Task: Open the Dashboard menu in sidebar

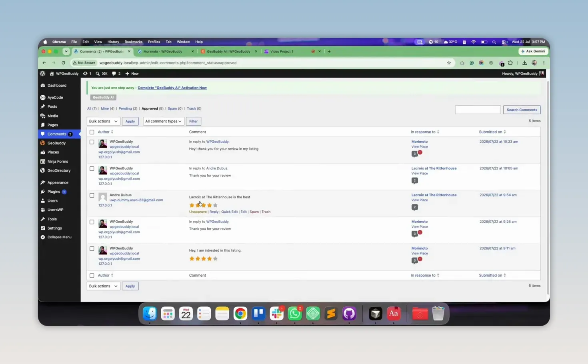Action: click(x=57, y=86)
